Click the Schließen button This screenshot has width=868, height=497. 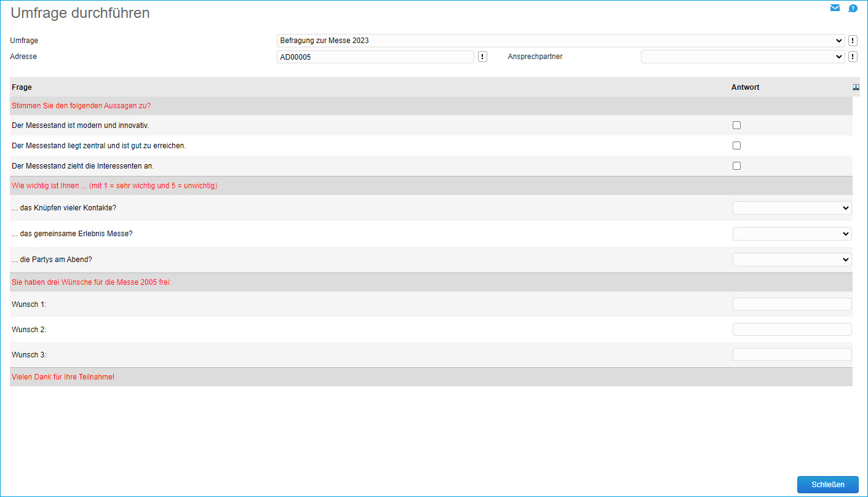coord(827,485)
